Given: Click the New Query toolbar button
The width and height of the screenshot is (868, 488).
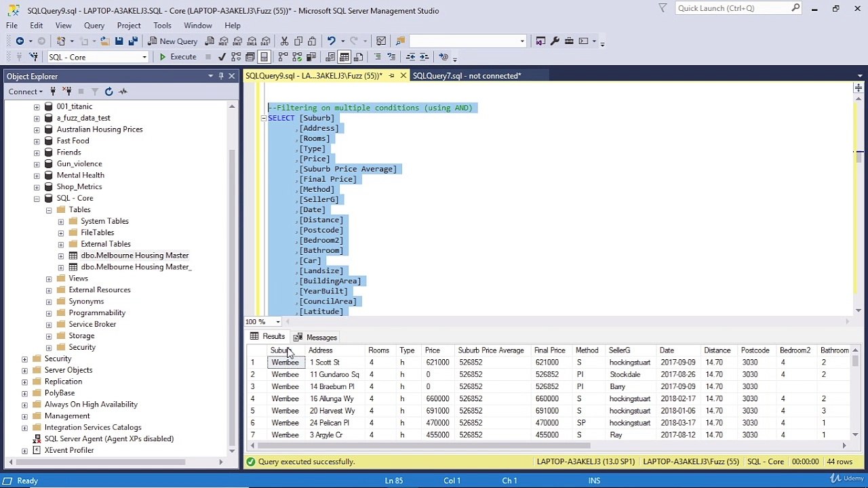Looking at the screenshot, I should tap(172, 41).
